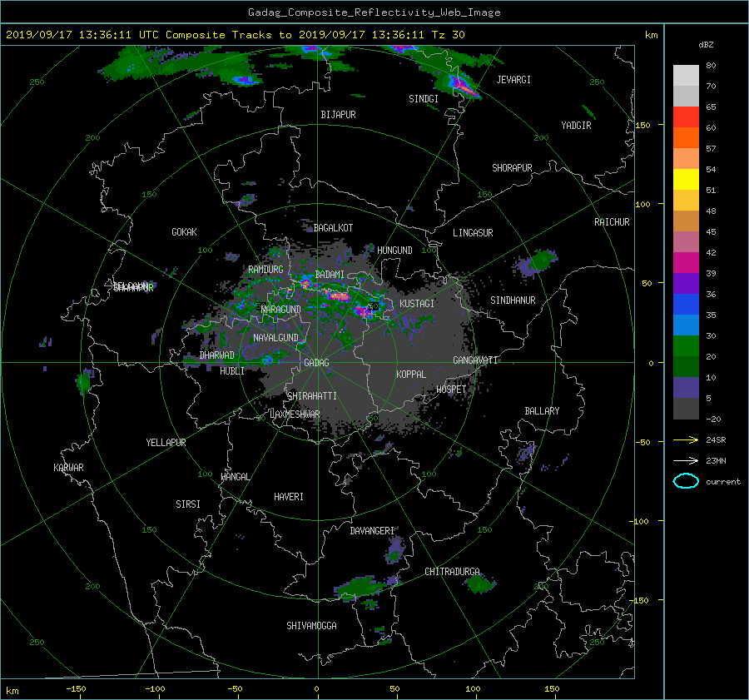Pick the red 60-65 dBZ legend swatch

[x=686, y=117]
